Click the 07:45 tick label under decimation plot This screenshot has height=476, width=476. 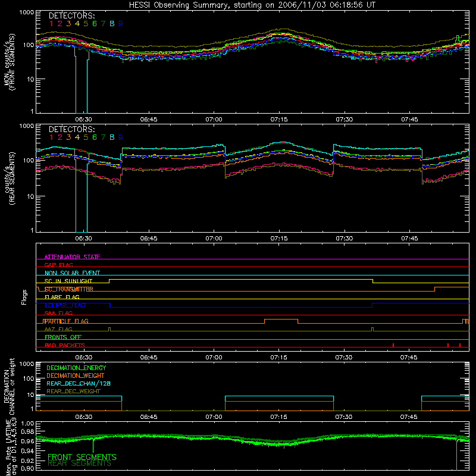click(409, 417)
